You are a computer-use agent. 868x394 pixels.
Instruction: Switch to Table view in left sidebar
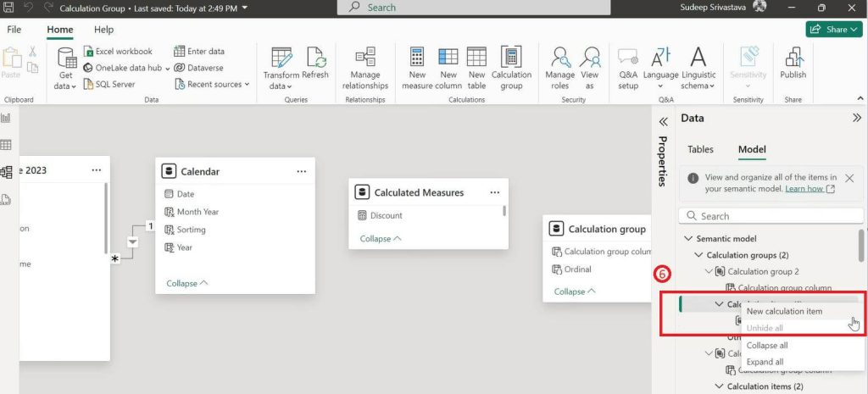click(x=6, y=145)
